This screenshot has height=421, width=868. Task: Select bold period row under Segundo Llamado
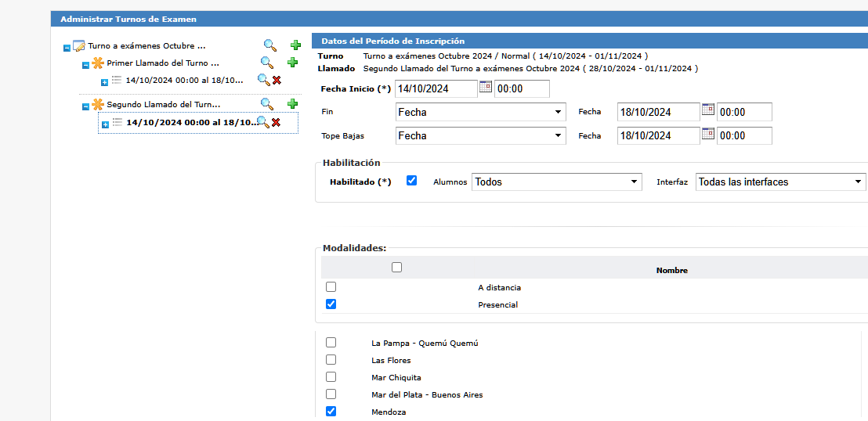coord(191,122)
